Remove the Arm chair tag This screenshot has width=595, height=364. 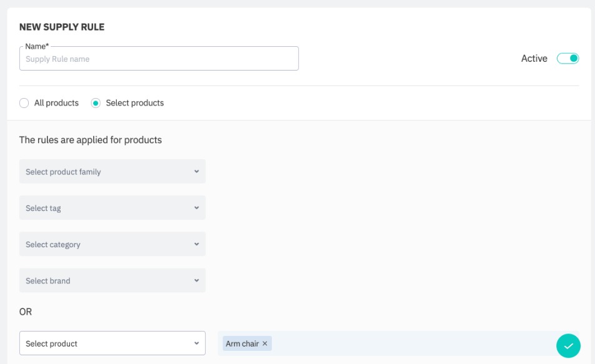(x=265, y=343)
